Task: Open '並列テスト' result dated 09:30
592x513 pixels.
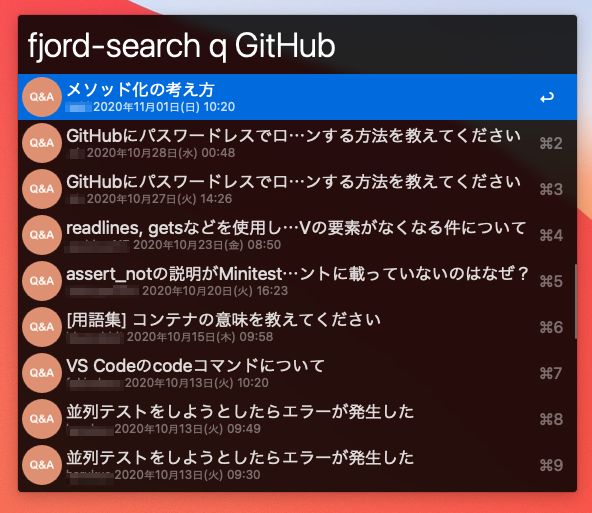Action: point(297,465)
